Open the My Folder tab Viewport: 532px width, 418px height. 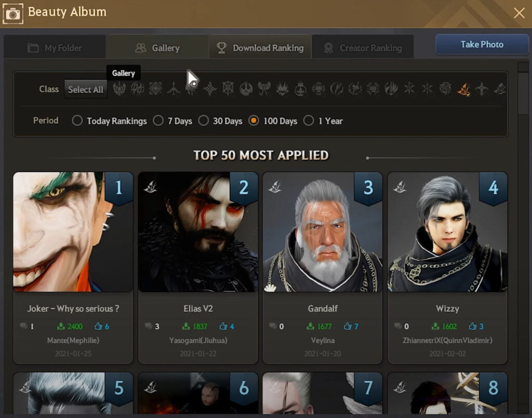pos(55,47)
